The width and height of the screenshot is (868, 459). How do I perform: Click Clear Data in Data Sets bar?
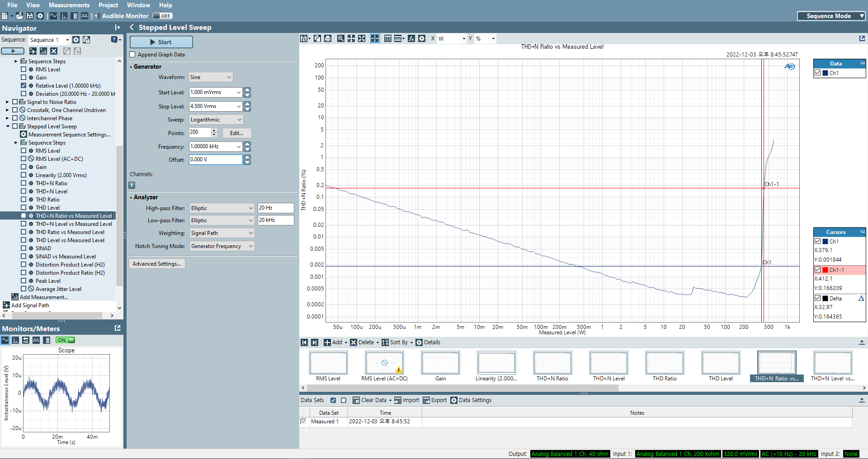(x=370, y=400)
